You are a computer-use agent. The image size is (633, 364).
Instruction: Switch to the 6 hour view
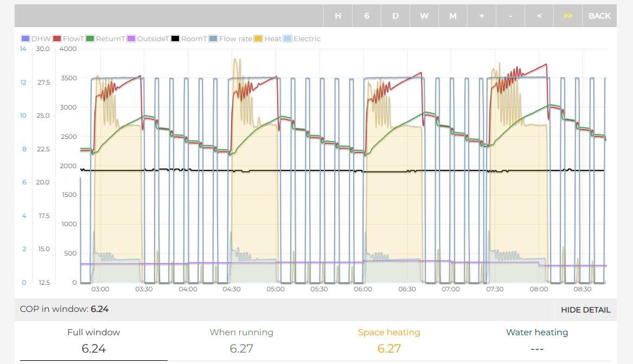367,16
